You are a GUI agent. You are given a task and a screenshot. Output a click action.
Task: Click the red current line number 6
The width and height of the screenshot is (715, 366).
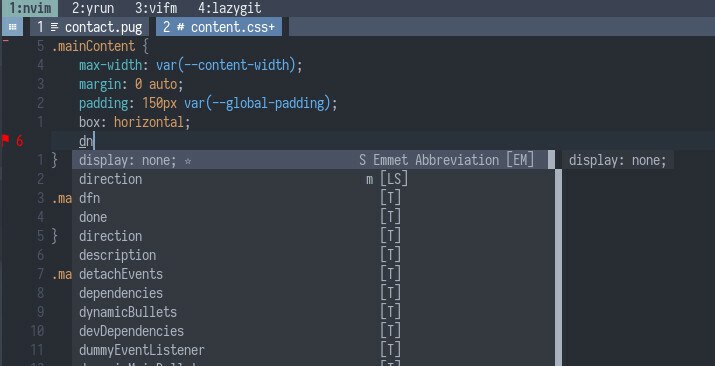tap(20, 141)
